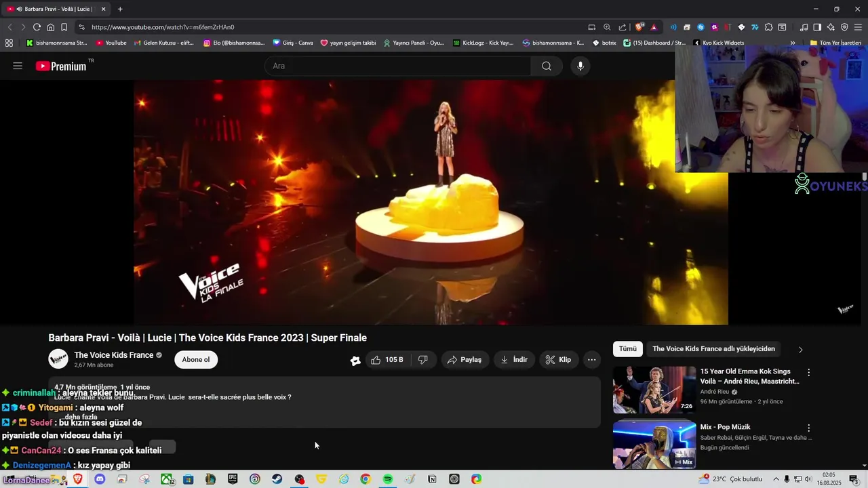Click the sparkle icon beside the like button
This screenshot has height=488, width=868.
tap(355, 361)
